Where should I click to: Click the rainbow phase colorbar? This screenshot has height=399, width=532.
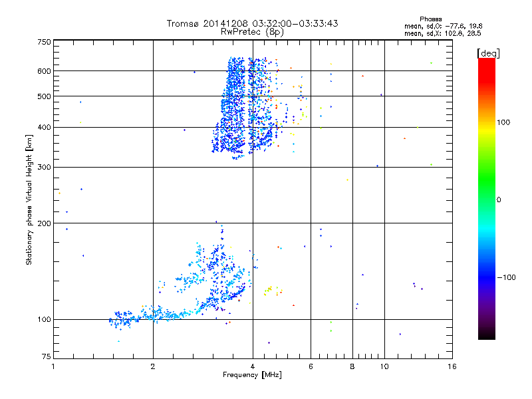pos(487,198)
